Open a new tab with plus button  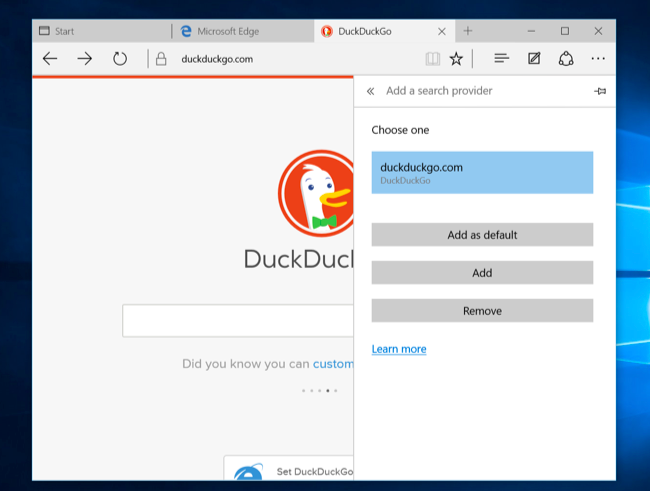pos(468,31)
